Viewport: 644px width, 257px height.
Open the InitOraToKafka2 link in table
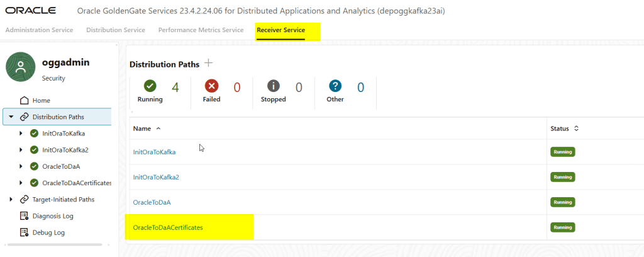[x=156, y=177]
